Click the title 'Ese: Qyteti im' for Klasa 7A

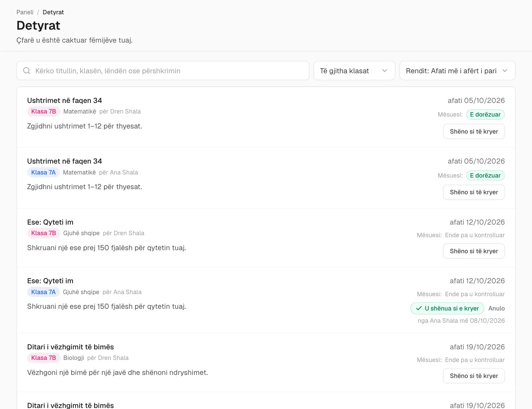point(50,281)
